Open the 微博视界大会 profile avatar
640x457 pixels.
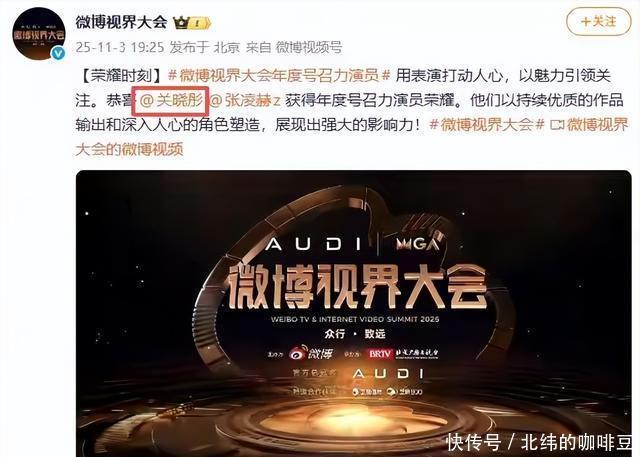click(x=39, y=34)
